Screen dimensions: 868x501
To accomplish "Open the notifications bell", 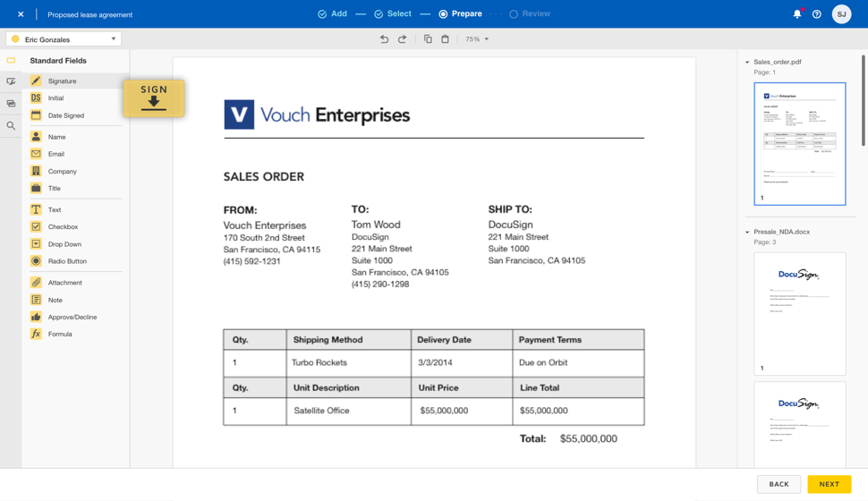I will tap(797, 13).
